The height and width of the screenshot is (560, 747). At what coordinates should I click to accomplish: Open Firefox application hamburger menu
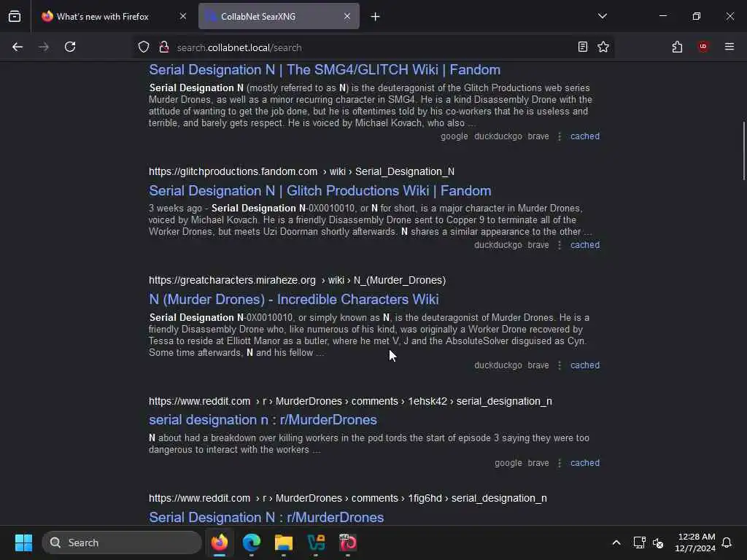729,47
